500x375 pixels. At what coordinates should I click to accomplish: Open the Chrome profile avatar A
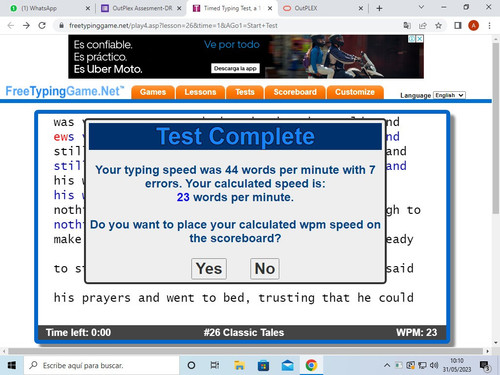pos(473,26)
